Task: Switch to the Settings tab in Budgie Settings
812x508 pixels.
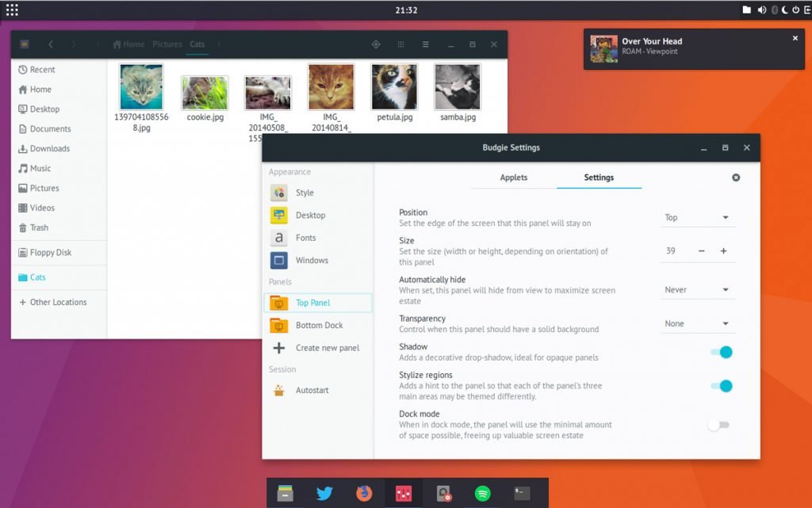Action: pyautogui.click(x=599, y=178)
